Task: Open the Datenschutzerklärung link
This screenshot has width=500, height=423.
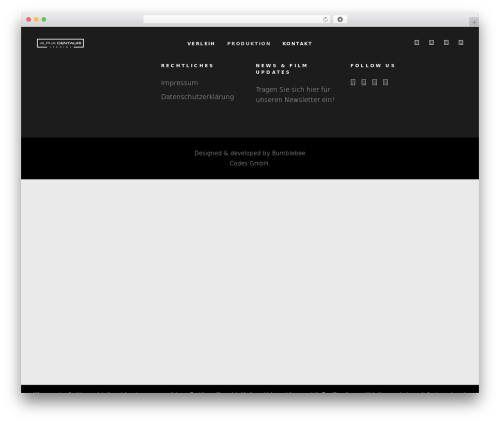Action: pyautogui.click(x=197, y=97)
